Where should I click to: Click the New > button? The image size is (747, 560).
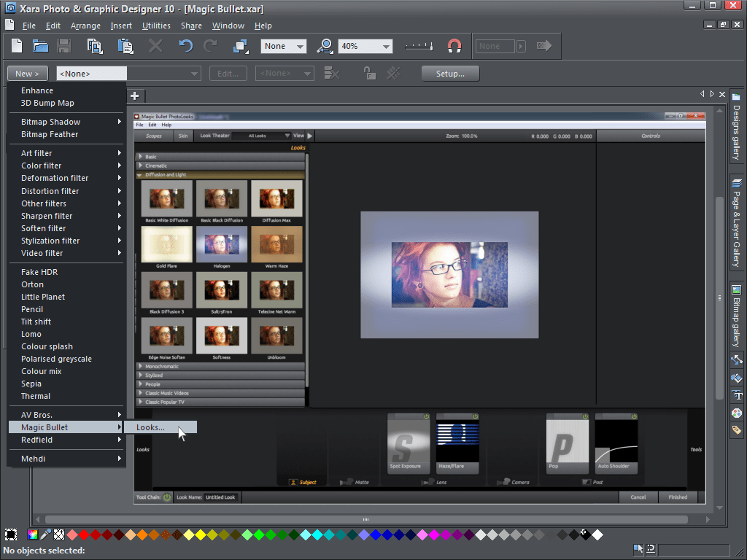pyautogui.click(x=28, y=74)
